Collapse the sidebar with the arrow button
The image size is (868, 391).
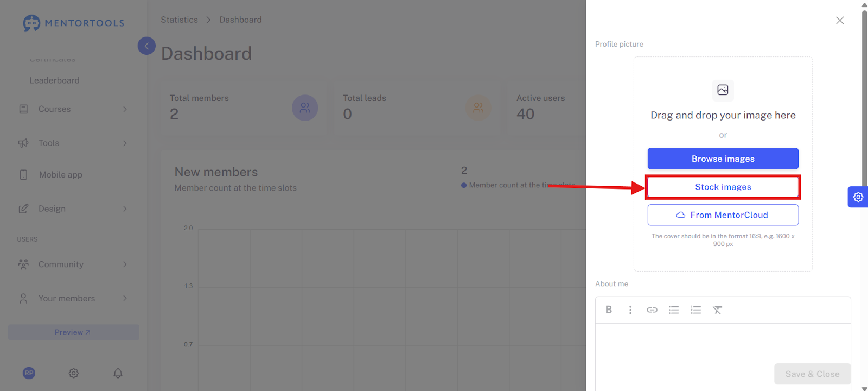coord(146,46)
